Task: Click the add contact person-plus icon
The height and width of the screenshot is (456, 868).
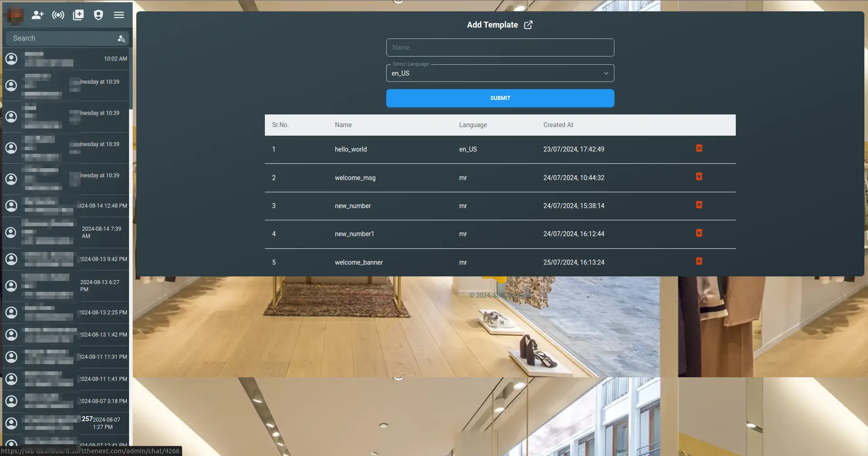Action: click(38, 15)
